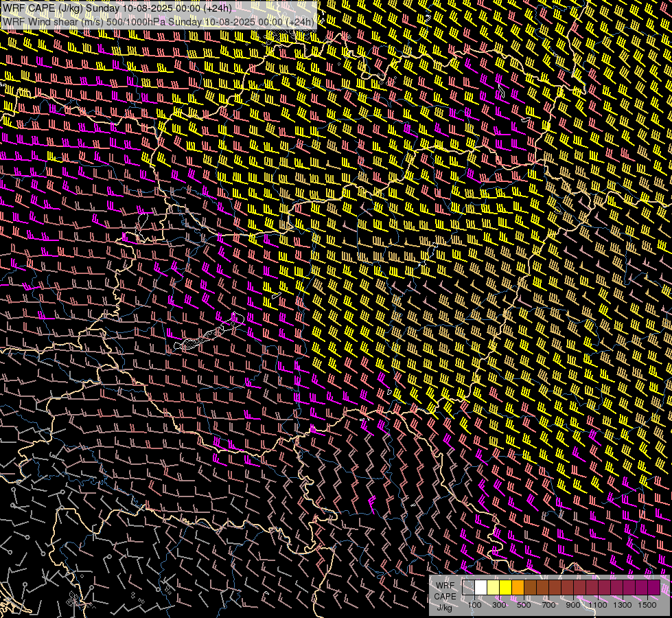Click the 1300 legend label
This screenshot has height=618, width=672.
point(623,605)
